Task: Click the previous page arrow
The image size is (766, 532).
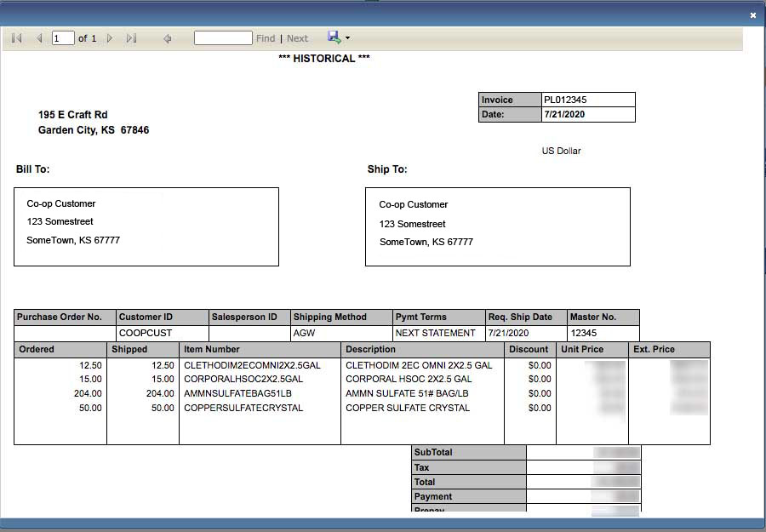Action: pyautogui.click(x=39, y=38)
